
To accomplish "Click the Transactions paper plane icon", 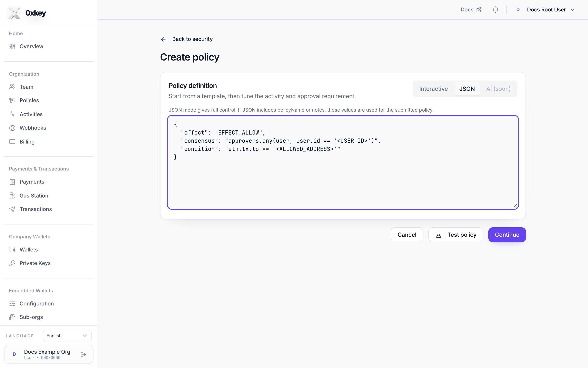I will [x=12, y=209].
